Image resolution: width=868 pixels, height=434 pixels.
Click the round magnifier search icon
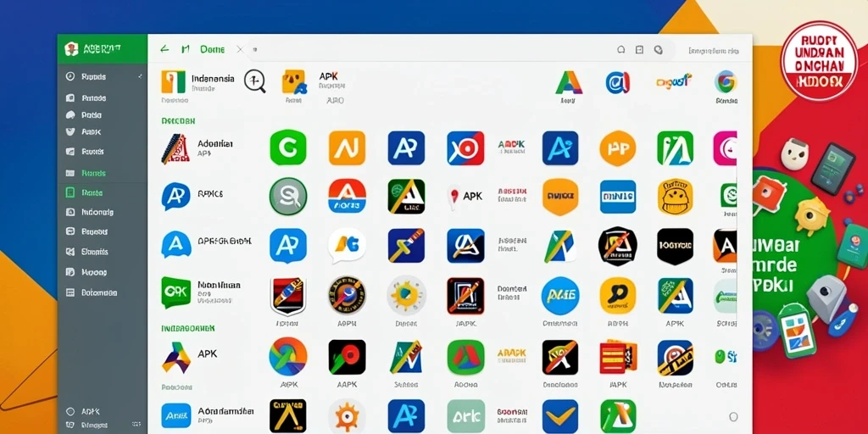point(254,81)
